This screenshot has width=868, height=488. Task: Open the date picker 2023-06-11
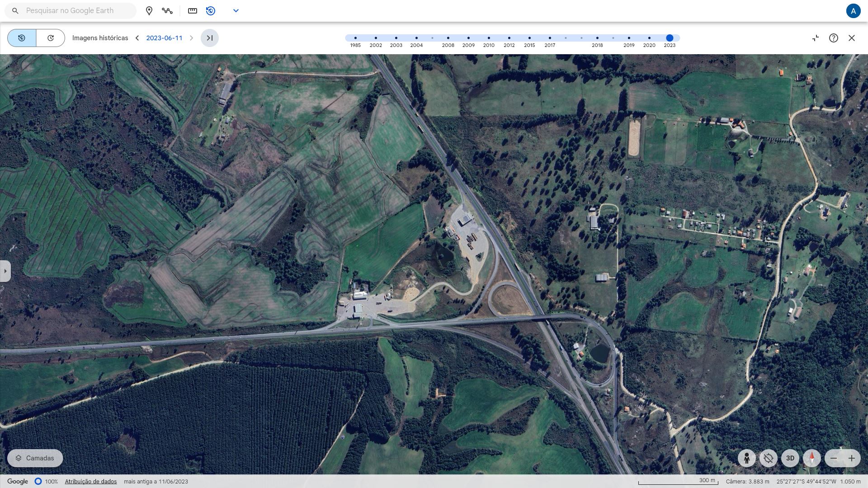click(164, 38)
